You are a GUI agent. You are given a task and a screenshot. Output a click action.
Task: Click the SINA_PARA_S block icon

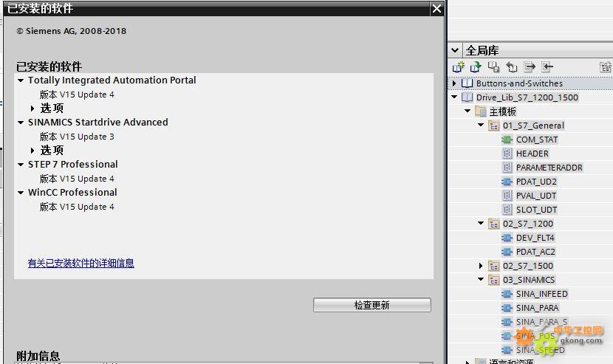tap(507, 322)
